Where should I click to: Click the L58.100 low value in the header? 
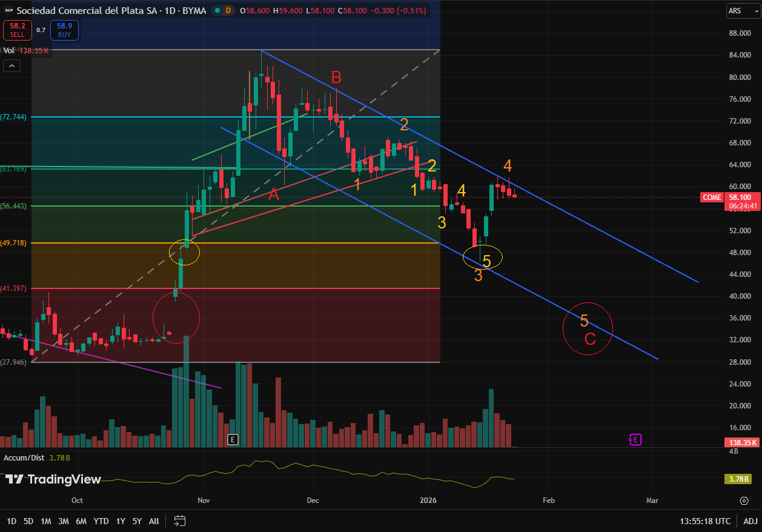(x=319, y=11)
